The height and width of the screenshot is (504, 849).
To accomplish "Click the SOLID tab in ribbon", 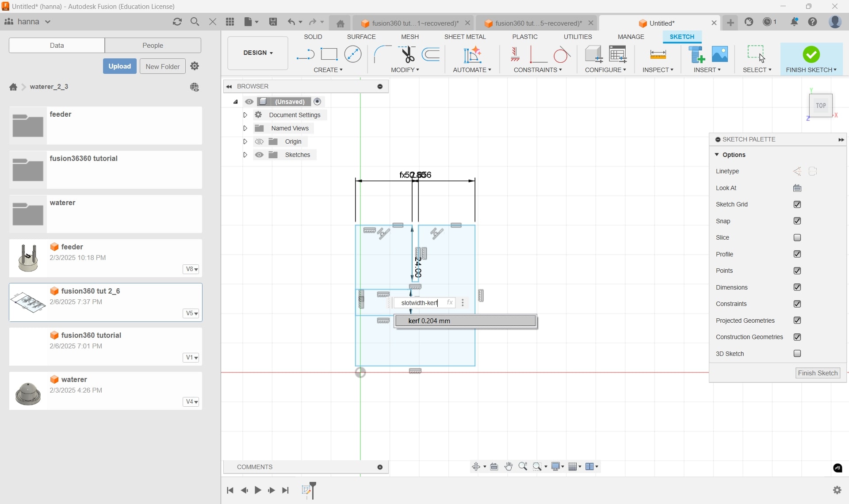I will 313,37.
